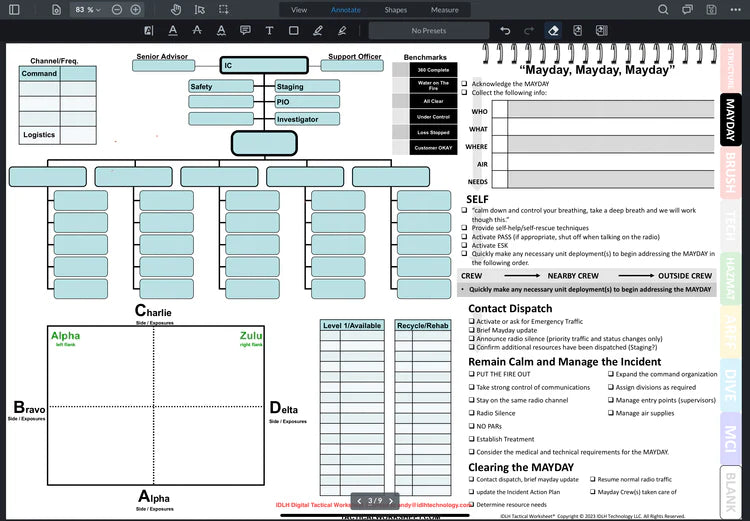The image size is (750, 521).
Task: Choose the free text T tool
Action: click(269, 31)
